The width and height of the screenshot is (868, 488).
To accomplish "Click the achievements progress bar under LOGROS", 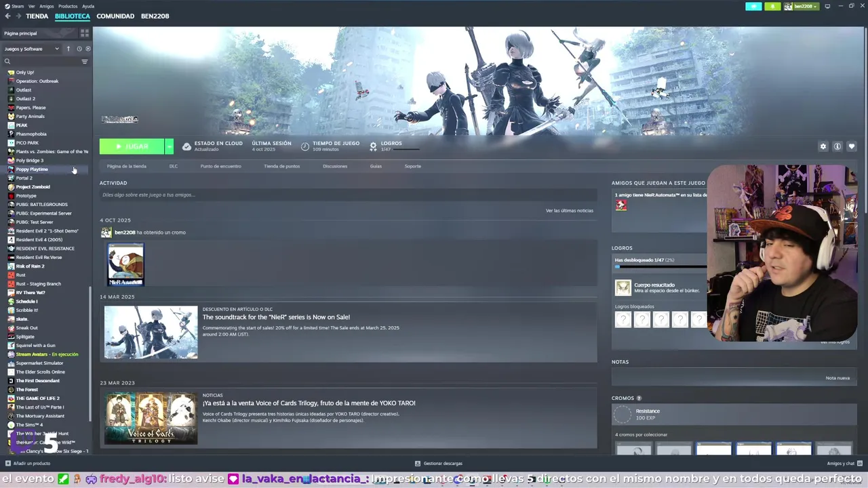I will pyautogui.click(x=406, y=149).
